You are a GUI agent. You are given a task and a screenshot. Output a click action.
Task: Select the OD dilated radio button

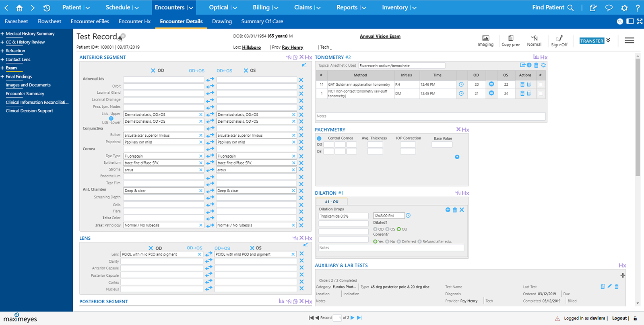tap(375, 229)
